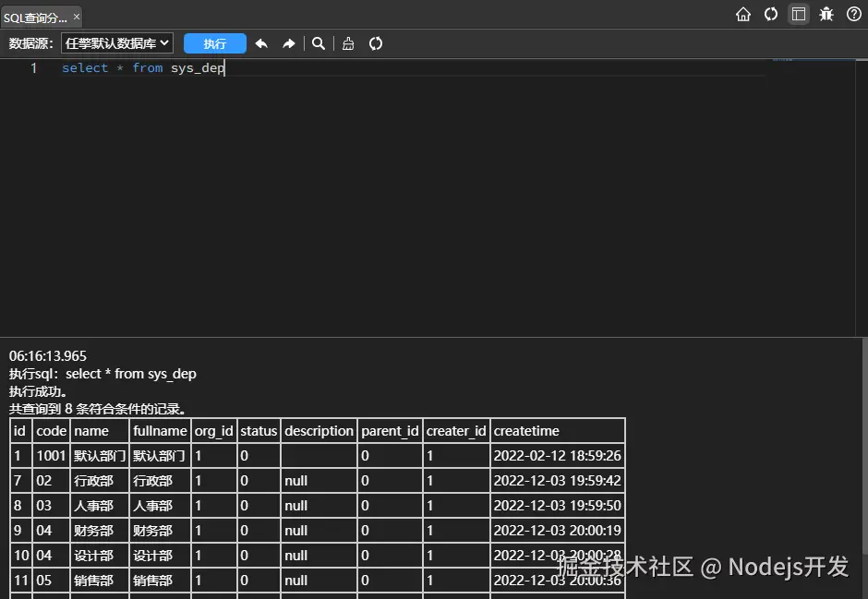Click the 执行 (Execute) button
Screen dimensions: 868x599
[x=214, y=42]
